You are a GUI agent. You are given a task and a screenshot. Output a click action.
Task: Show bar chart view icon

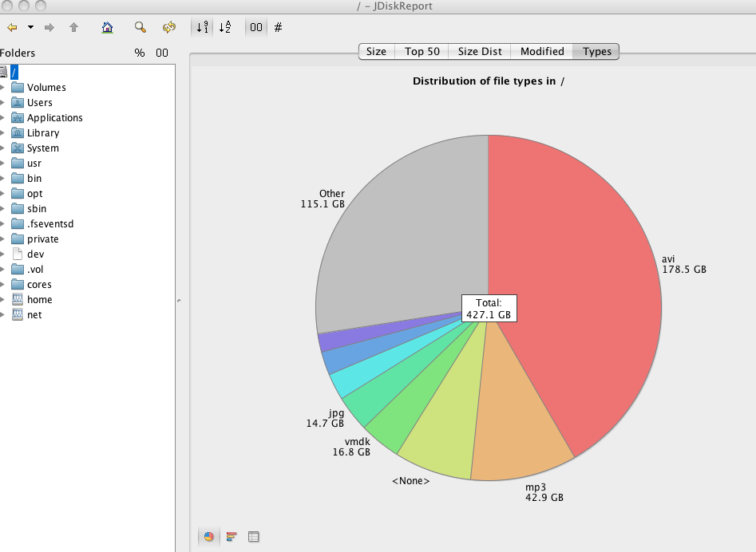[x=232, y=536]
